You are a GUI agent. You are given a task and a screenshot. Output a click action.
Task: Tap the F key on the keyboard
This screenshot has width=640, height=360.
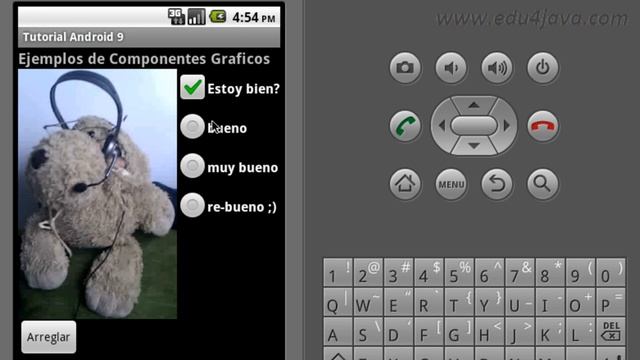coord(429,332)
